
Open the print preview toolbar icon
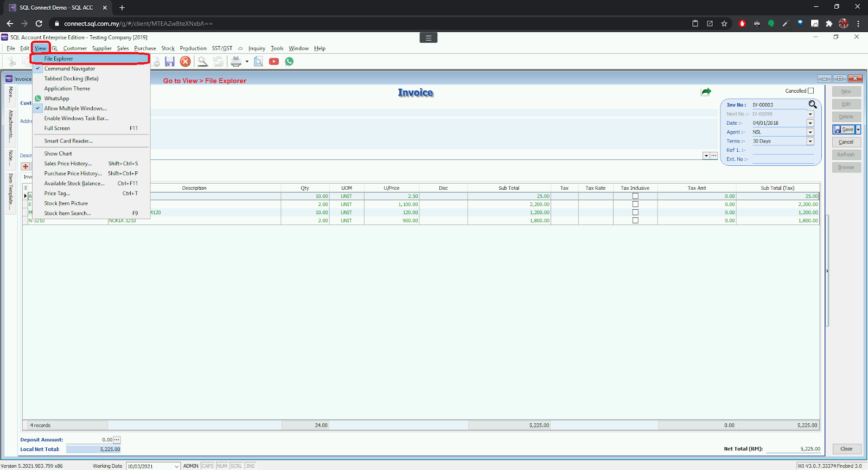point(259,62)
